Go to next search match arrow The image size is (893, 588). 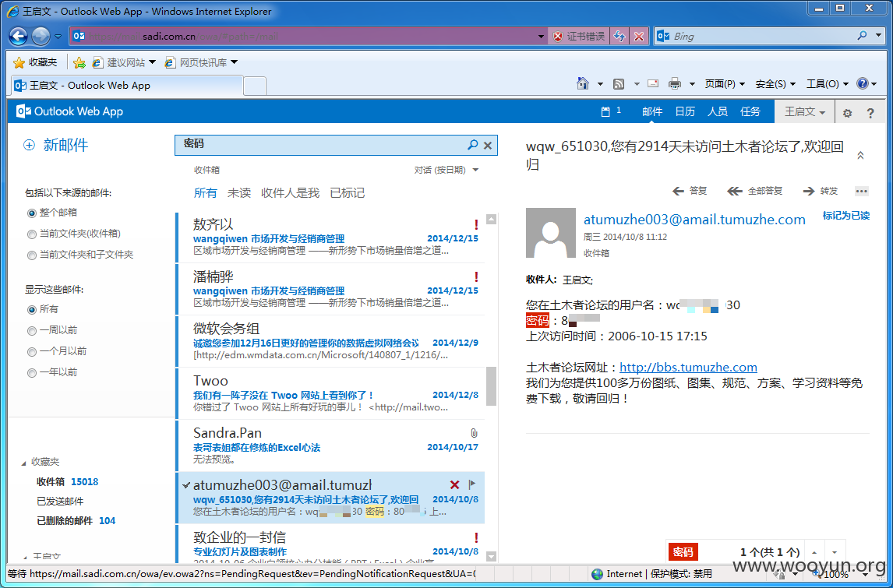click(x=835, y=552)
